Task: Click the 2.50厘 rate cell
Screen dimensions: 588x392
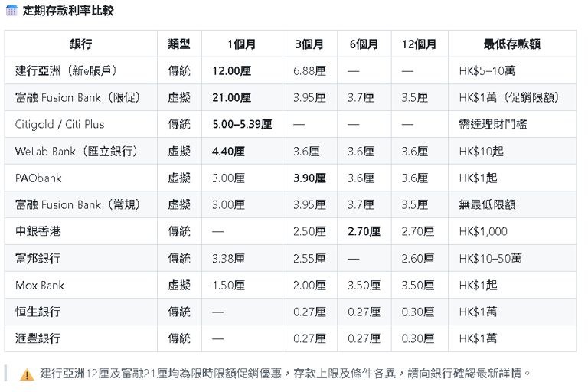Action: 310,231
